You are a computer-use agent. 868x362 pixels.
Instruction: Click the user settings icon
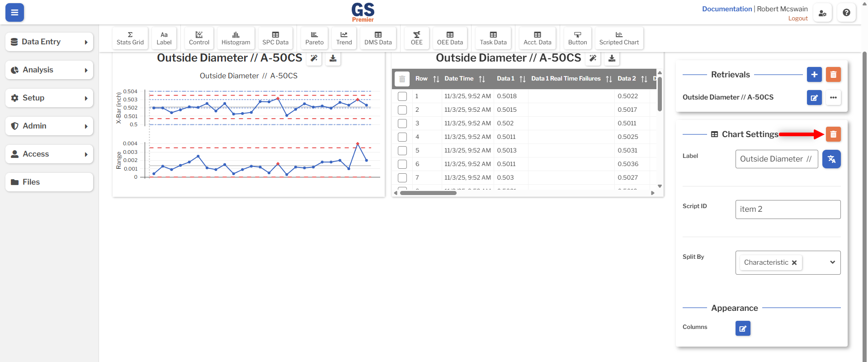click(x=822, y=13)
